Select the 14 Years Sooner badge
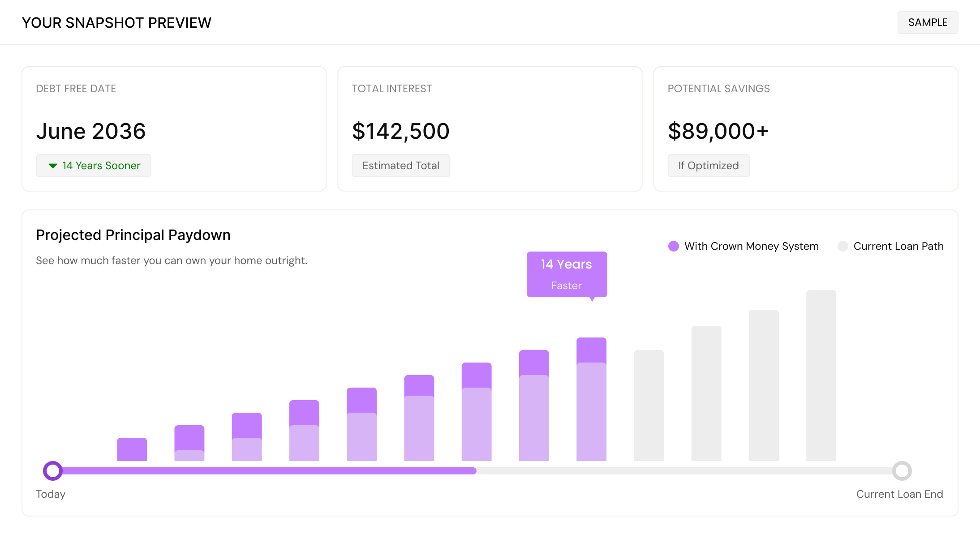Image resolution: width=980 pixels, height=538 pixels. click(94, 166)
